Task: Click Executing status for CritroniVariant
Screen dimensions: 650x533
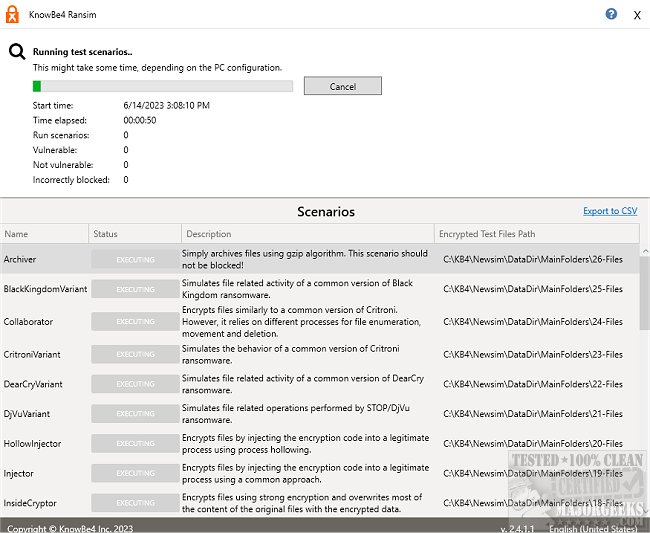Action: tap(135, 354)
